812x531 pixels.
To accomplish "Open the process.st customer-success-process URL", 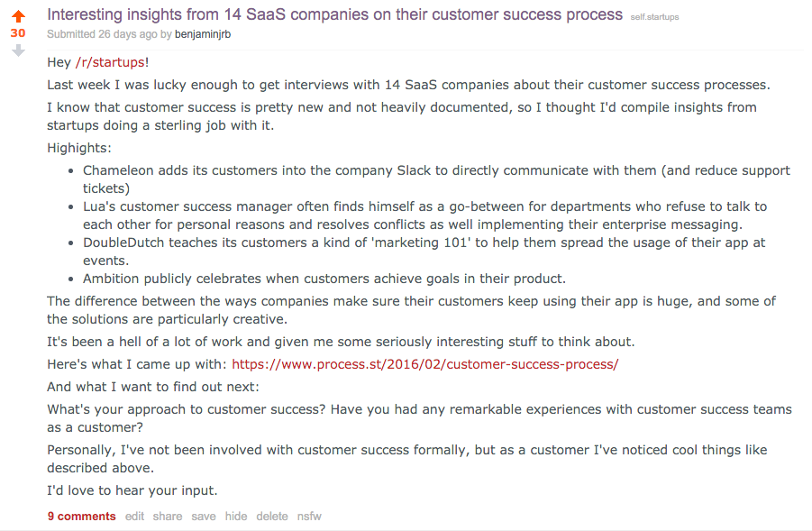I will (x=424, y=364).
